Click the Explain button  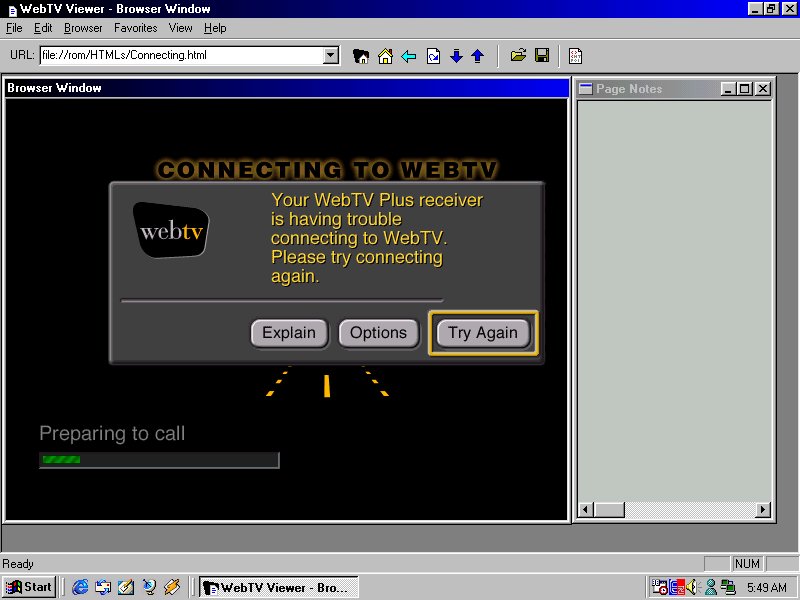click(289, 333)
